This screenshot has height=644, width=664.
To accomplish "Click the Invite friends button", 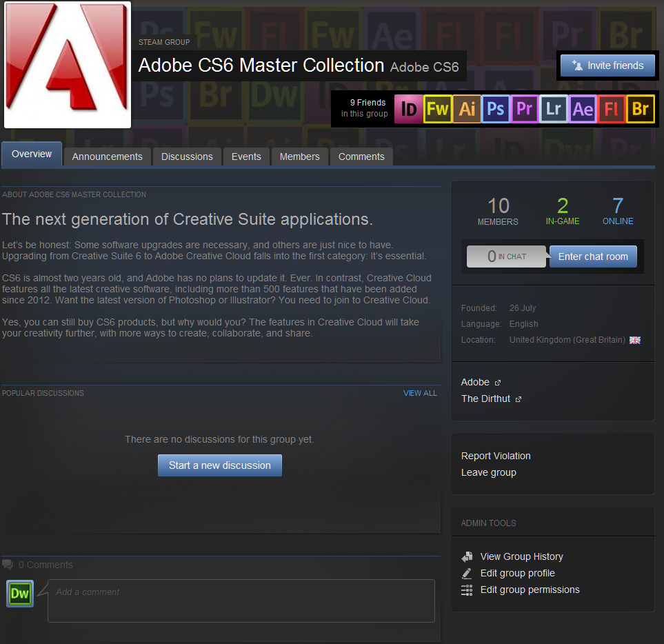I will [x=607, y=66].
